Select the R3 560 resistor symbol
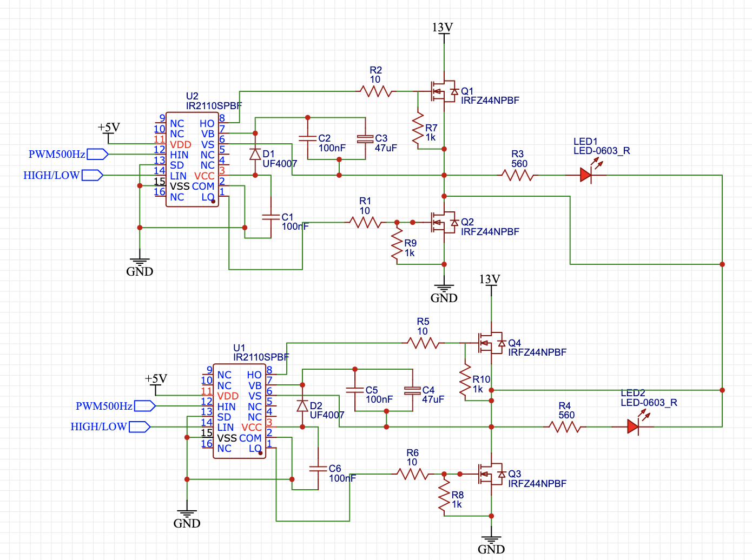The height and width of the screenshot is (560, 752). pyautogui.click(x=518, y=175)
